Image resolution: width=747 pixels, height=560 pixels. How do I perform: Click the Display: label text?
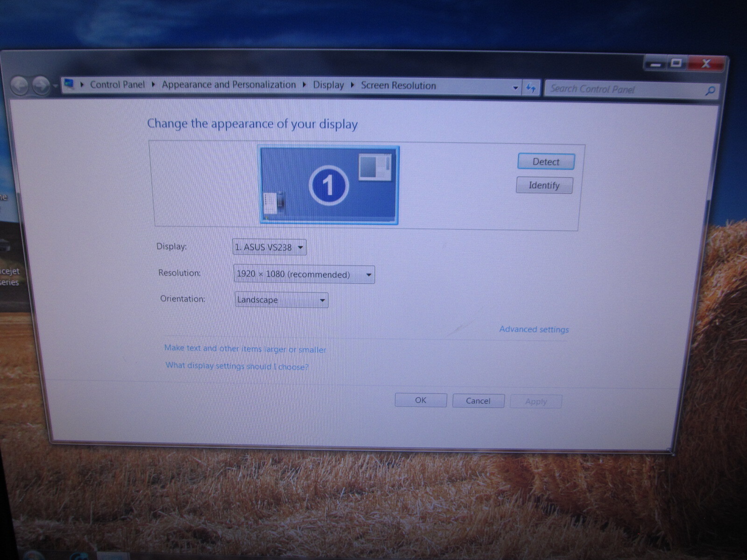coord(171,246)
